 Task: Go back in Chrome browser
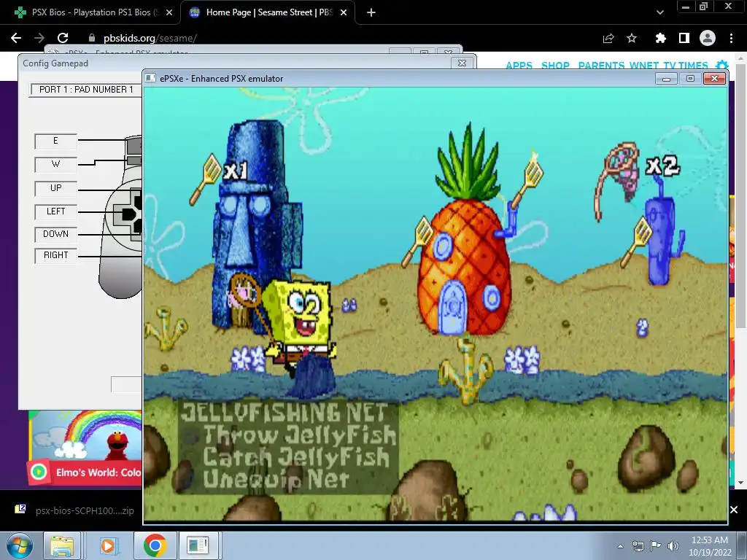pyautogui.click(x=16, y=38)
